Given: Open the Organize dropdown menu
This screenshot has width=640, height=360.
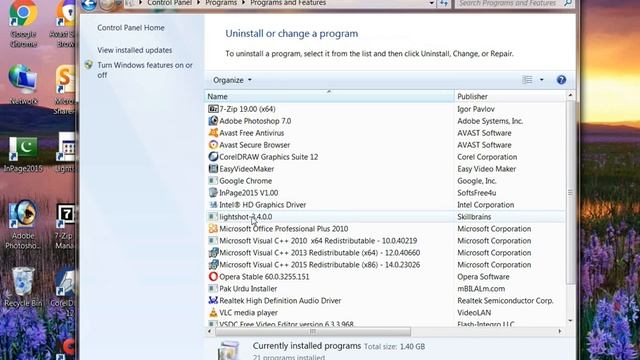Looking at the screenshot, I should tap(232, 80).
